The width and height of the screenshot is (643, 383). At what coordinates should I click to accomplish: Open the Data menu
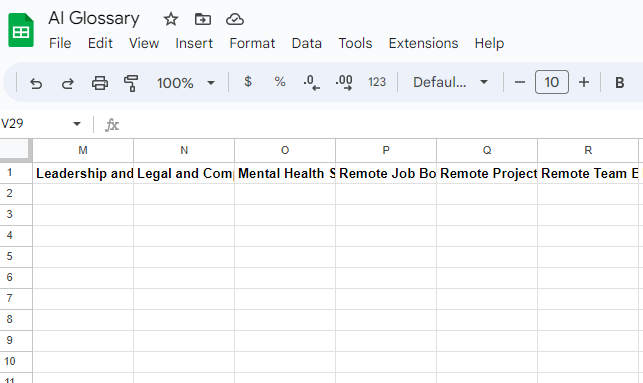pos(306,43)
